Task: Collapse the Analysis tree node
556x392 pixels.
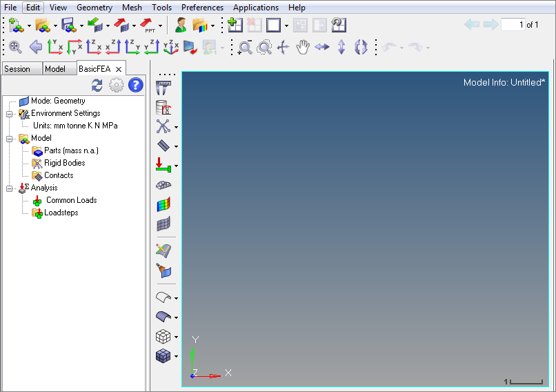Action: [10, 188]
